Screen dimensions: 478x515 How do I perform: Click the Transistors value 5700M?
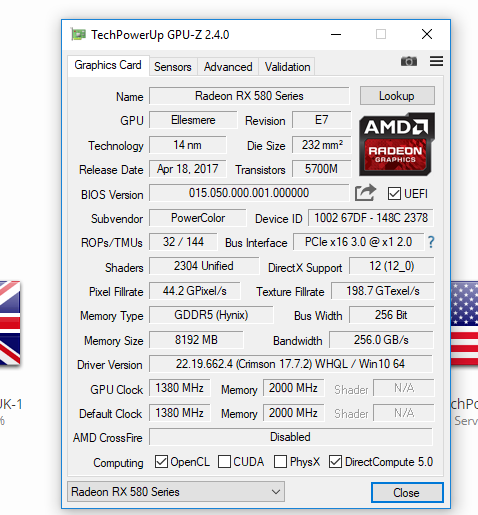(322, 169)
